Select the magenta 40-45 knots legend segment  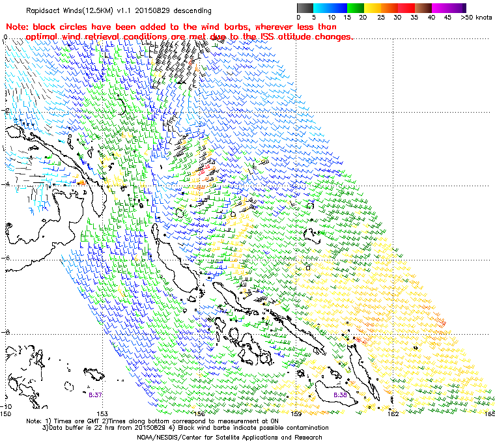pos(440,8)
